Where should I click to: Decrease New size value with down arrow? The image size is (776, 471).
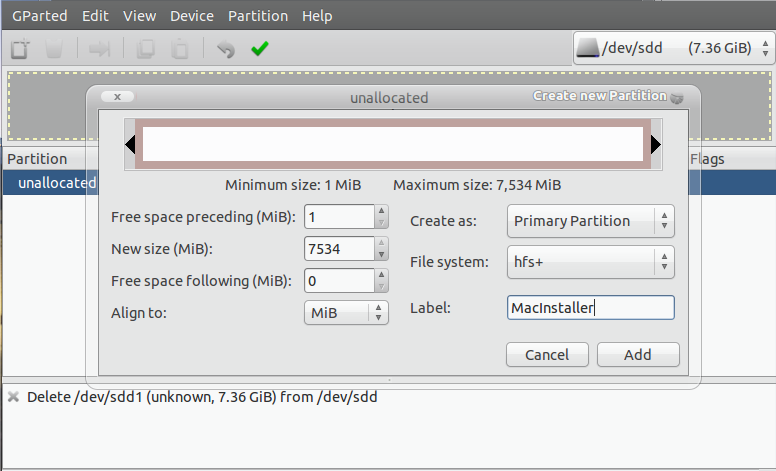pyautogui.click(x=381, y=254)
